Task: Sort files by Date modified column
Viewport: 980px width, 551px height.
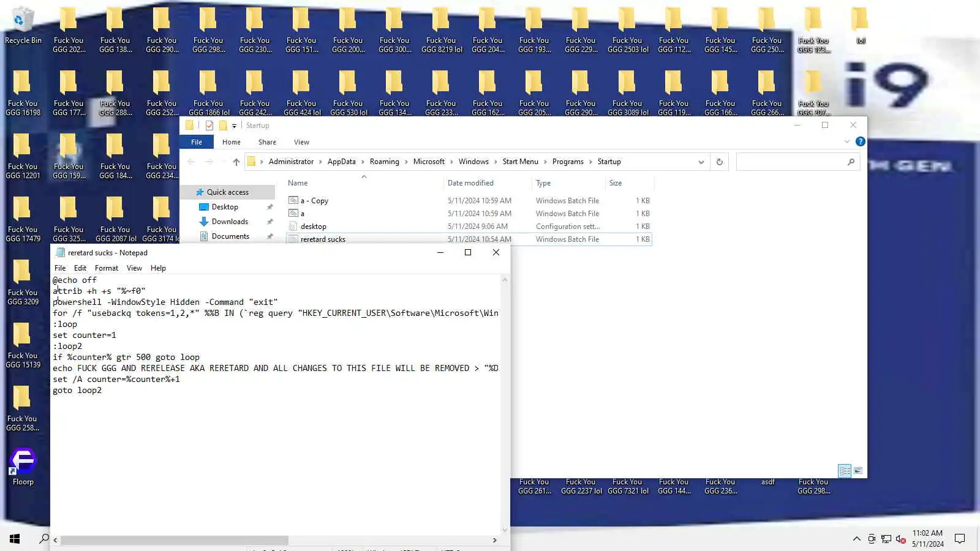Action: coord(487,183)
